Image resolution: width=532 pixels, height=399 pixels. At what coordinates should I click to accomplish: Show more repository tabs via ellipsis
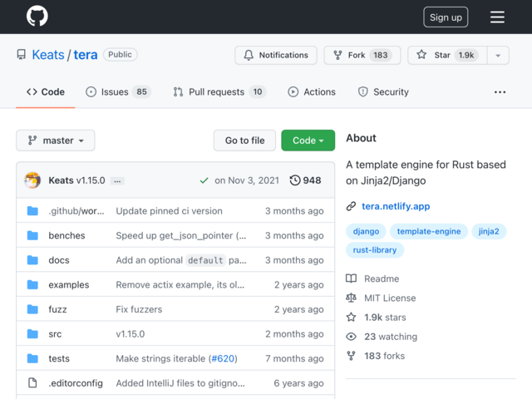(x=500, y=92)
